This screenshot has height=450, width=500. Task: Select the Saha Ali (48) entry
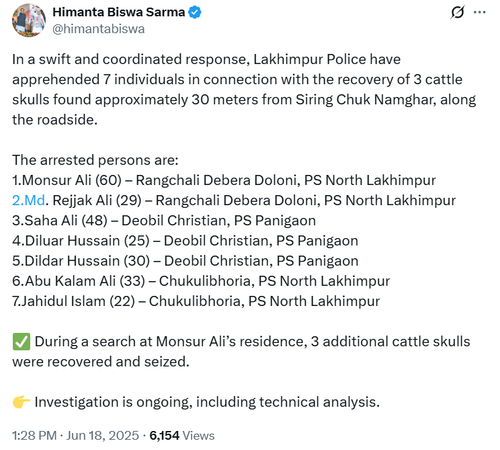(x=164, y=221)
